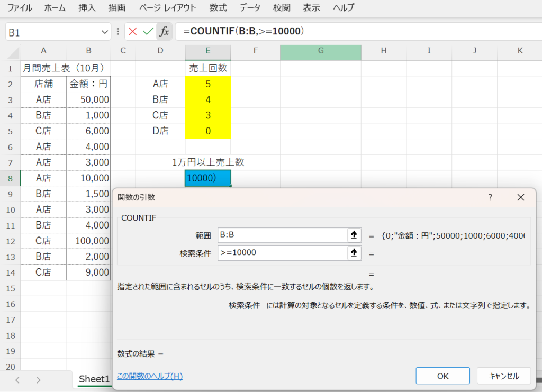
Task: Click into the 検索条件 input field
Action: click(281, 253)
